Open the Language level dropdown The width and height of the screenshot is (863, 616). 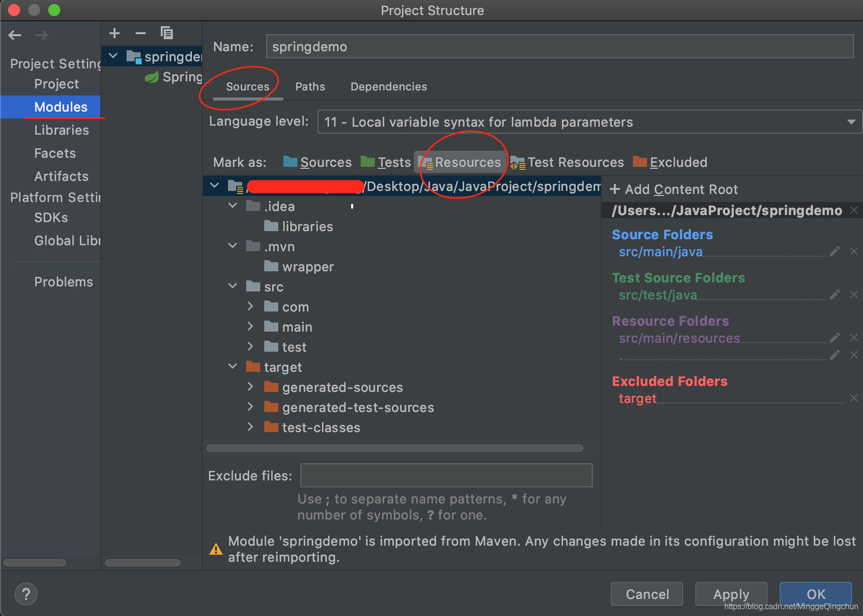tap(590, 122)
